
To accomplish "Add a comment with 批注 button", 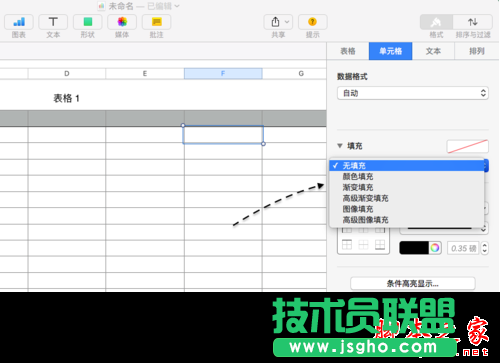I will point(156,22).
